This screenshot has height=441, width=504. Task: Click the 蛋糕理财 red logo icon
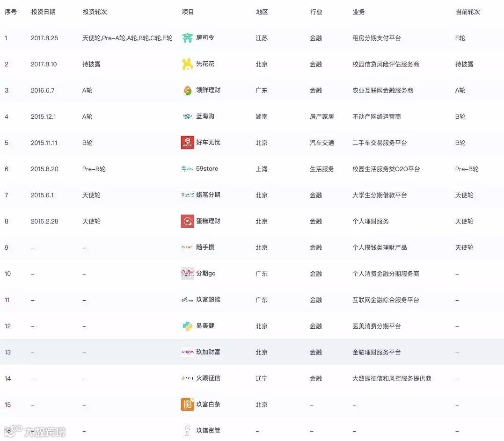click(187, 221)
